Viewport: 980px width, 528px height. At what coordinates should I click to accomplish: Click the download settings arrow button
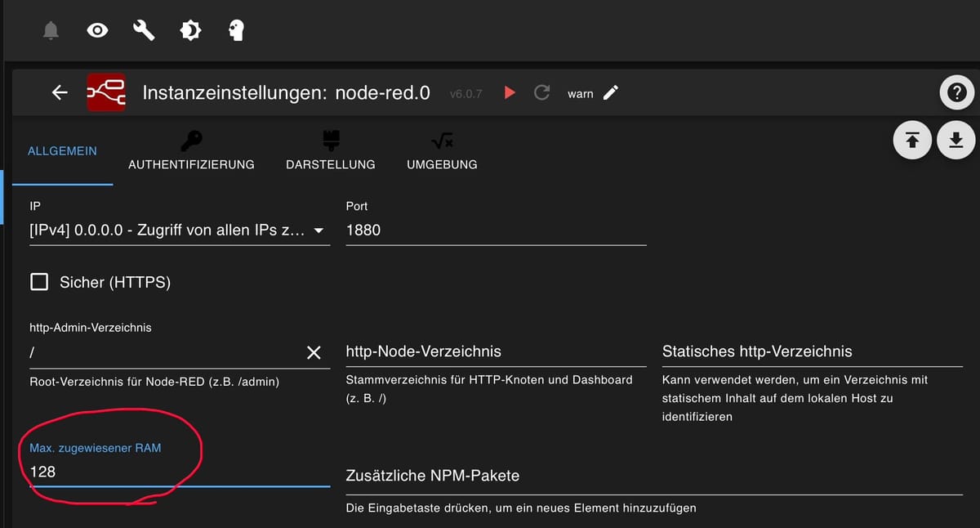(955, 141)
